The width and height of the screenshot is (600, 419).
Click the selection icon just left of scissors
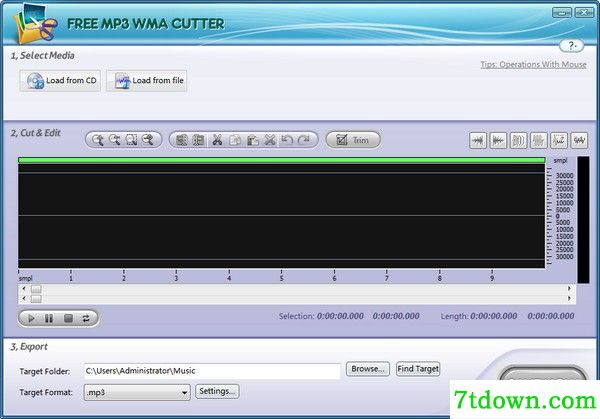click(x=199, y=140)
